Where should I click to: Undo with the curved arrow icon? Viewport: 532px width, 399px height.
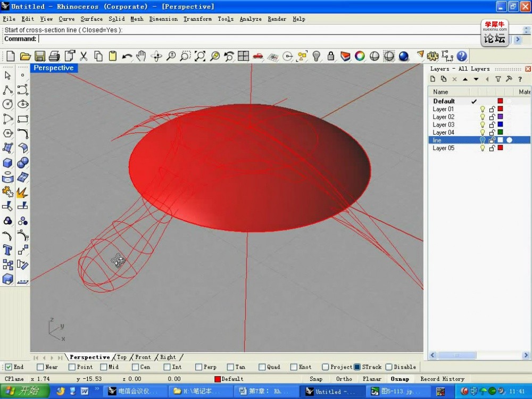click(x=127, y=56)
